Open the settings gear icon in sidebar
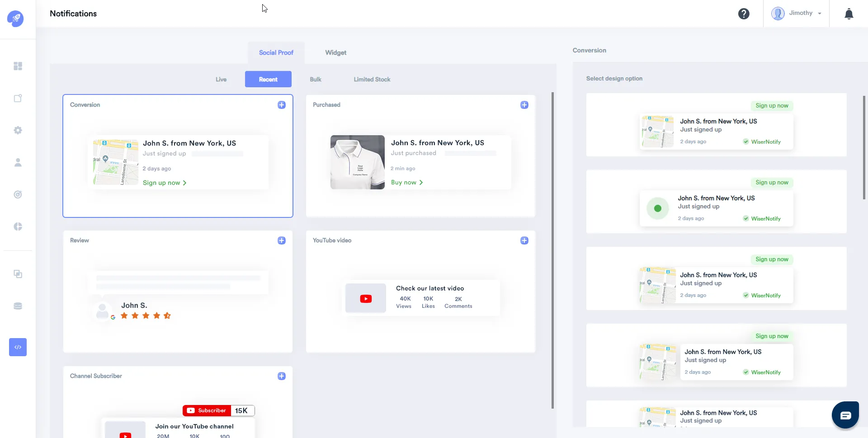The height and width of the screenshot is (438, 868). tap(18, 130)
